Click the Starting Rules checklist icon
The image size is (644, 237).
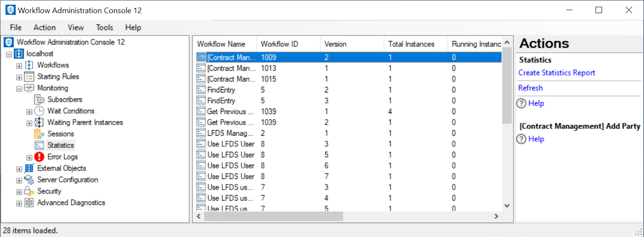pyautogui.click(x=29, y=77)
